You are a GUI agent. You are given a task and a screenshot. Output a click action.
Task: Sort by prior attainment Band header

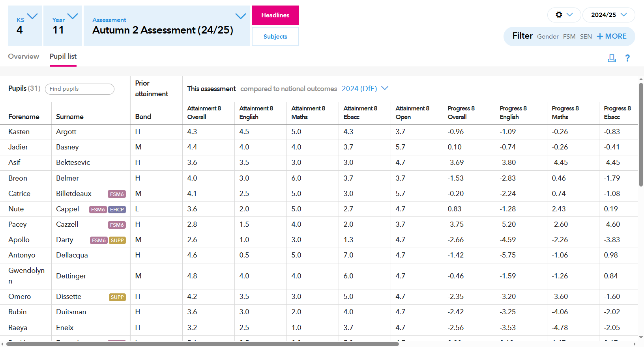pos(143,117)
